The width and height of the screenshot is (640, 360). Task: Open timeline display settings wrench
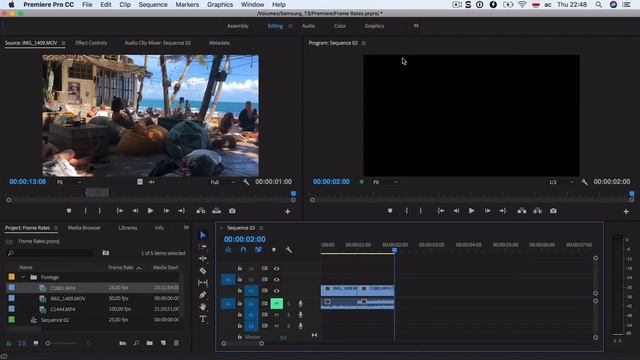[289, 249]
